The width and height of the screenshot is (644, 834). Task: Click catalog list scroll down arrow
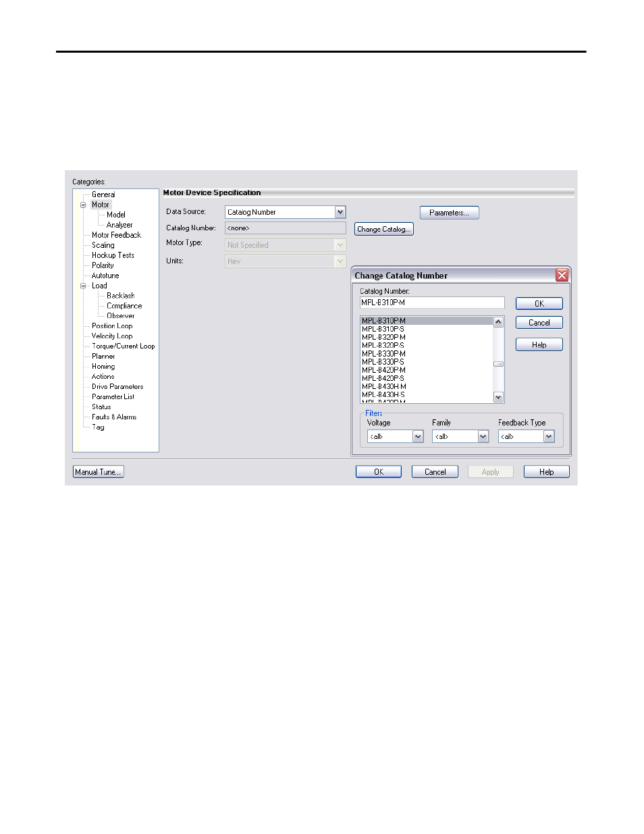coord(498,397)
